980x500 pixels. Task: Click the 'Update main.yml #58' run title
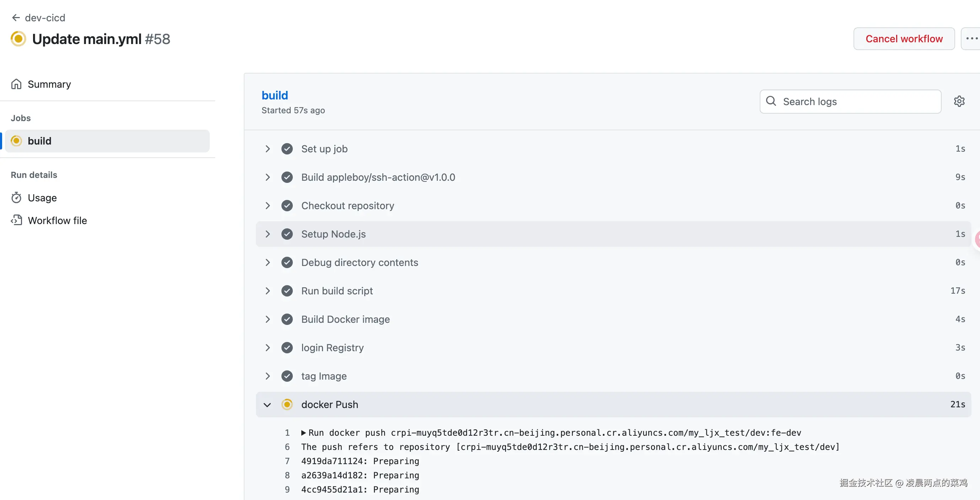(x=101, y=39)
